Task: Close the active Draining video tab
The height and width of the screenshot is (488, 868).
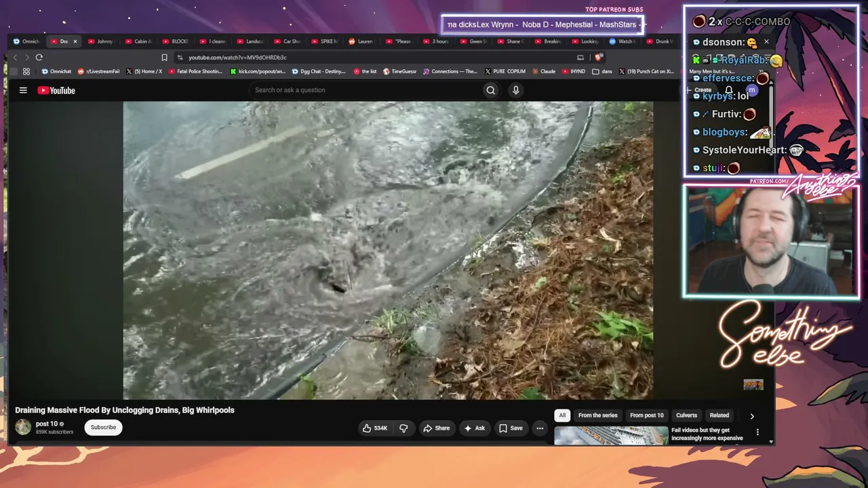Action: pyautogui.click(x=75, y=41)
